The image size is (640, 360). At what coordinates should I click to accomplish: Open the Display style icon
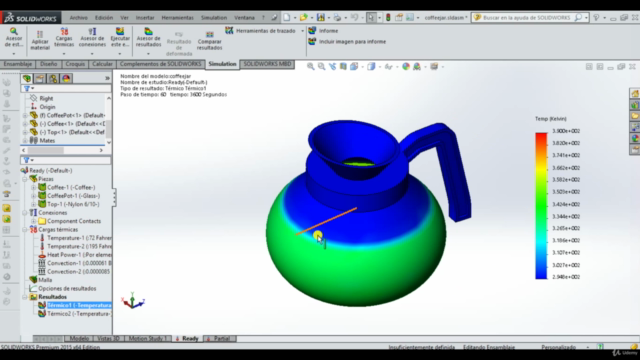click(x=371, y=67)
